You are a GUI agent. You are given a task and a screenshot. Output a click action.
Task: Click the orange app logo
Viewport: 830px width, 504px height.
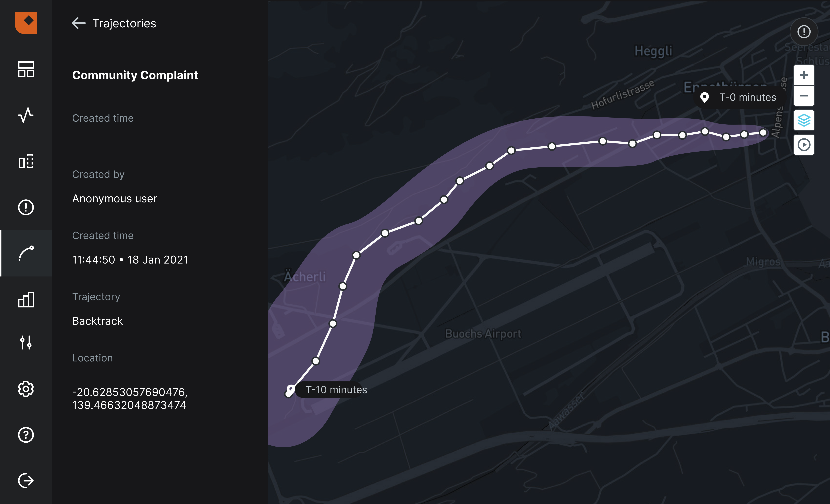26,23
